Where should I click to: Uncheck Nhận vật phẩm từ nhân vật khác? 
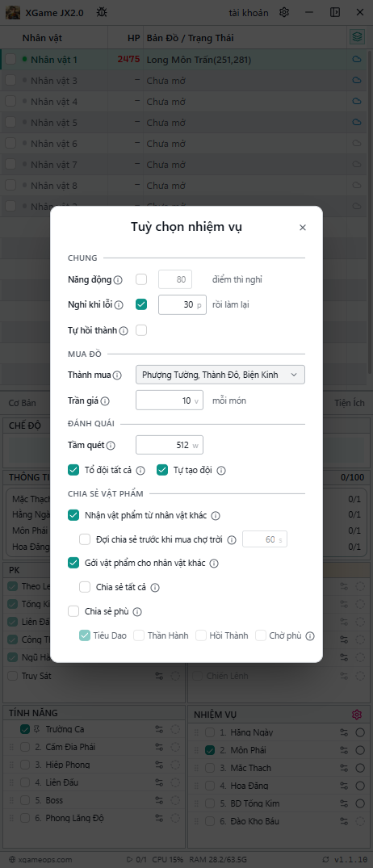[73, 515]
